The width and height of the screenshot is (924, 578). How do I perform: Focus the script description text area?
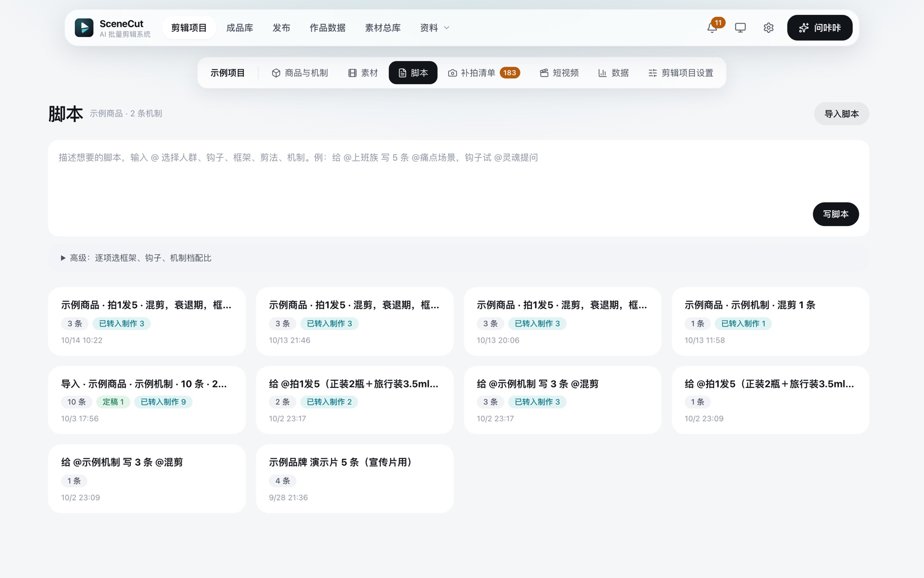(458, 188)
